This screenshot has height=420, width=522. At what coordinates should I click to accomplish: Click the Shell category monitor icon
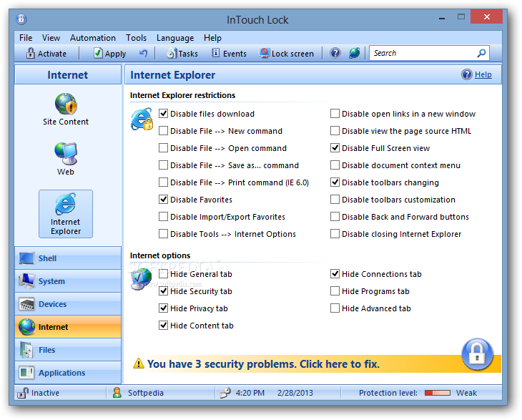(26, 258)
